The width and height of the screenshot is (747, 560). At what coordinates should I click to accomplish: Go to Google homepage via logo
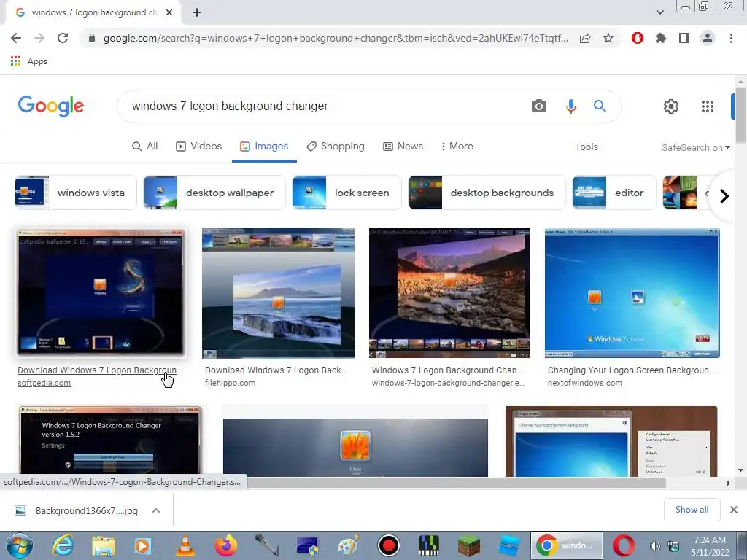point(50,106)
